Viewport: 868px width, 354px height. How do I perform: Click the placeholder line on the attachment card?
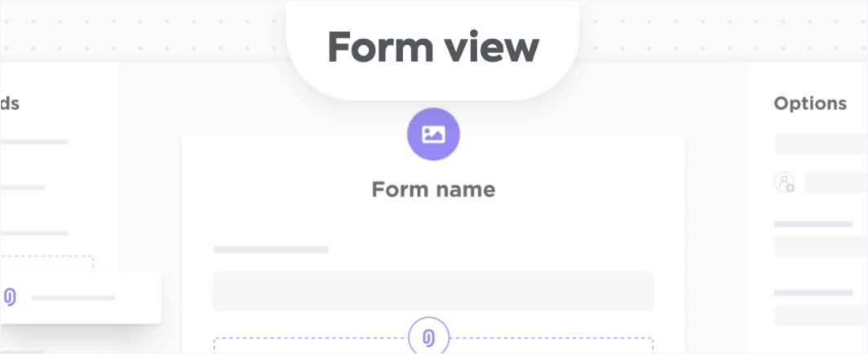[x=73, y=298]
